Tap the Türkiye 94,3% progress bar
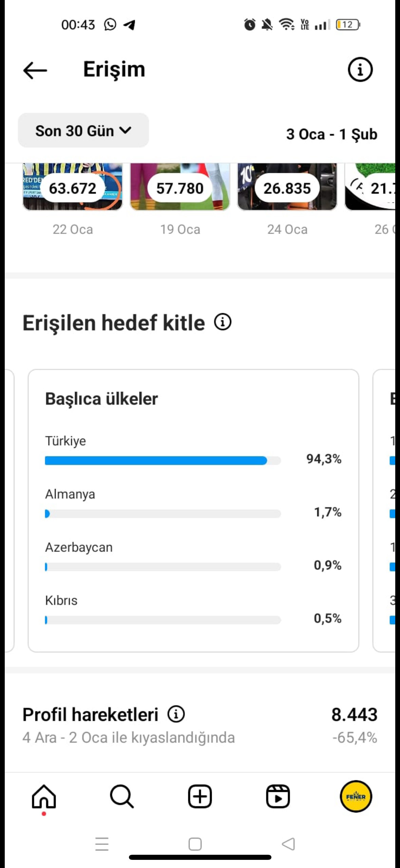 pos(163,460)
